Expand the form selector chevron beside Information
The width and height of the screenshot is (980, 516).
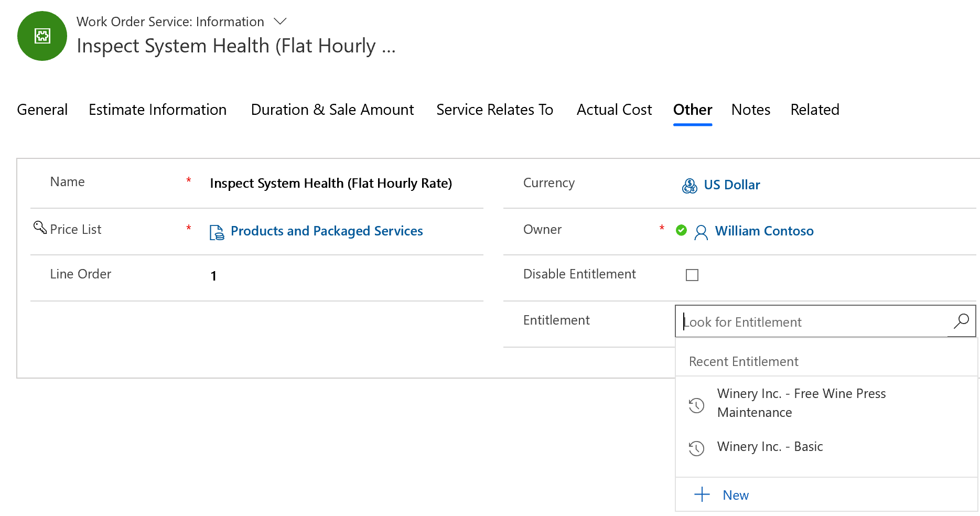coord(281,21)
